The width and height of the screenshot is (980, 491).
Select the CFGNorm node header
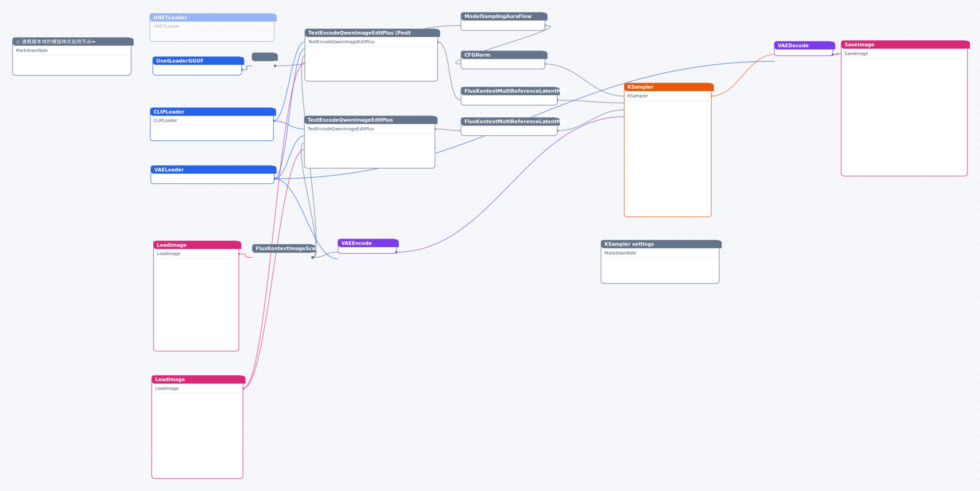point(504,55)
